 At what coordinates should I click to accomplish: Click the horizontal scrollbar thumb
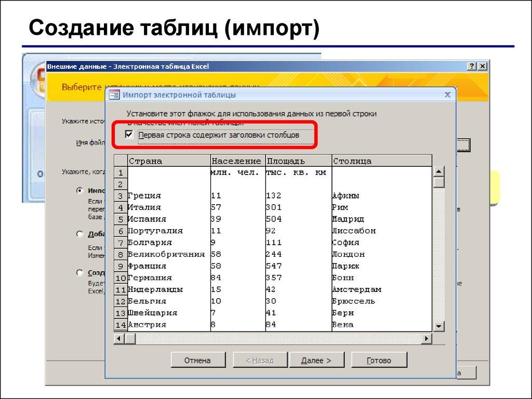point(130,338)
